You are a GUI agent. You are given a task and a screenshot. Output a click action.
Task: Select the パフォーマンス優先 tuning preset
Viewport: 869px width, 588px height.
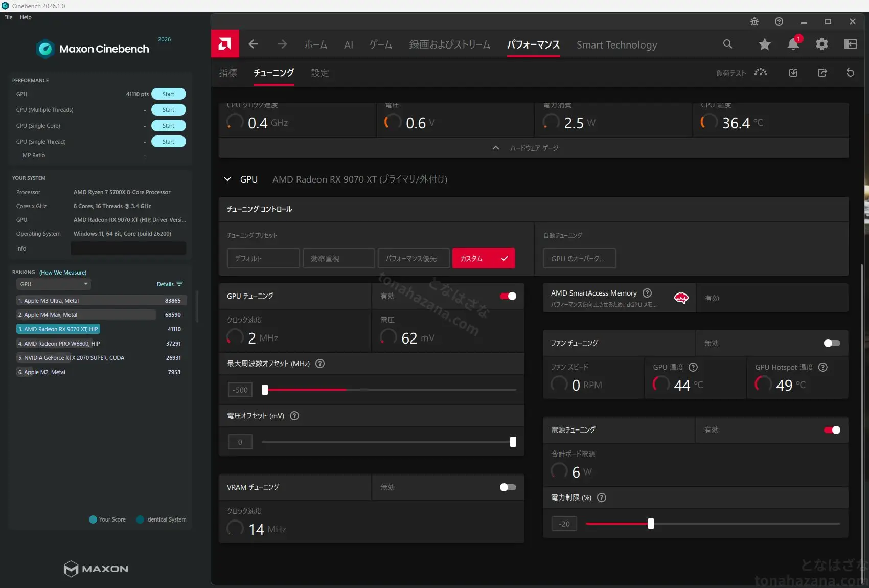[x=414, y=258]
